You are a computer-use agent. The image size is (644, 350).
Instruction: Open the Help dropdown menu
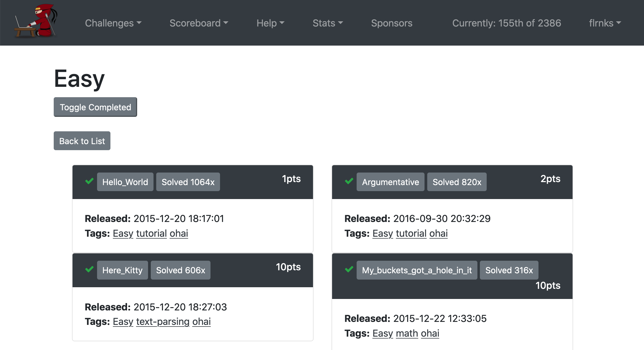tap(270, 23)
